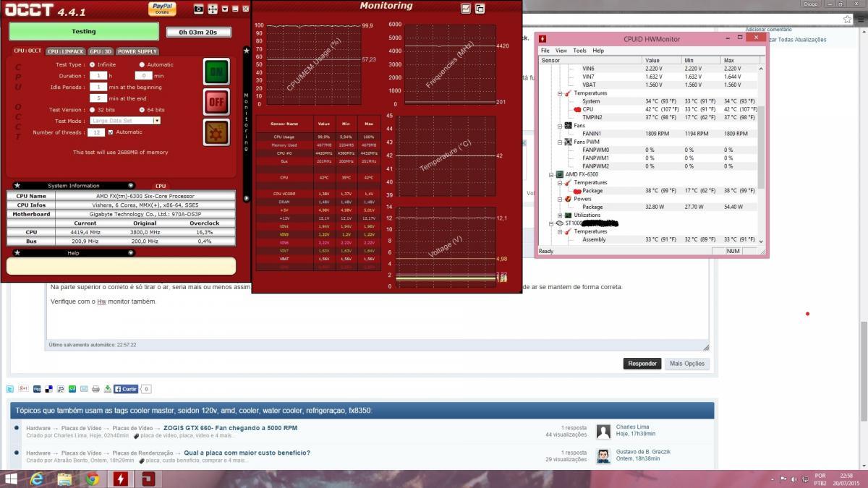Open Internet Explorer from taskbar
Image resolution: width=868 pixels, height=488 pixels.
38,479
